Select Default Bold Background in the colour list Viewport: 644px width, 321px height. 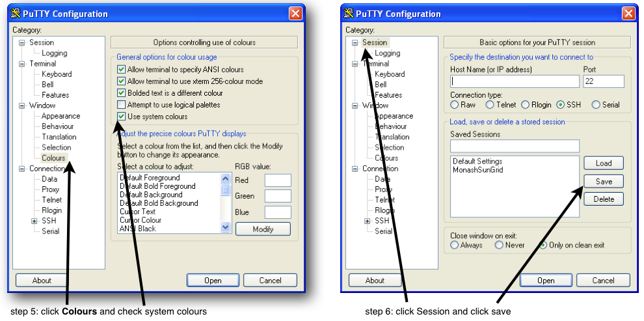click(159, 203)
